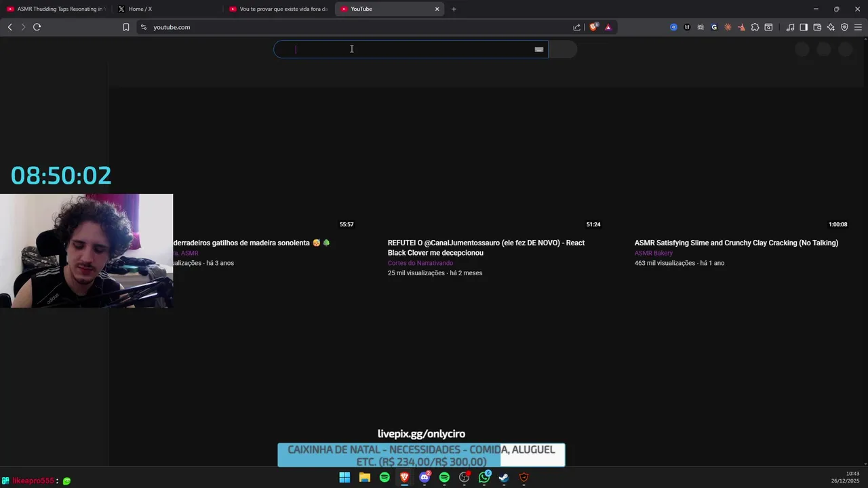Click the 51:24 duration badge

[x=593, y=224]
